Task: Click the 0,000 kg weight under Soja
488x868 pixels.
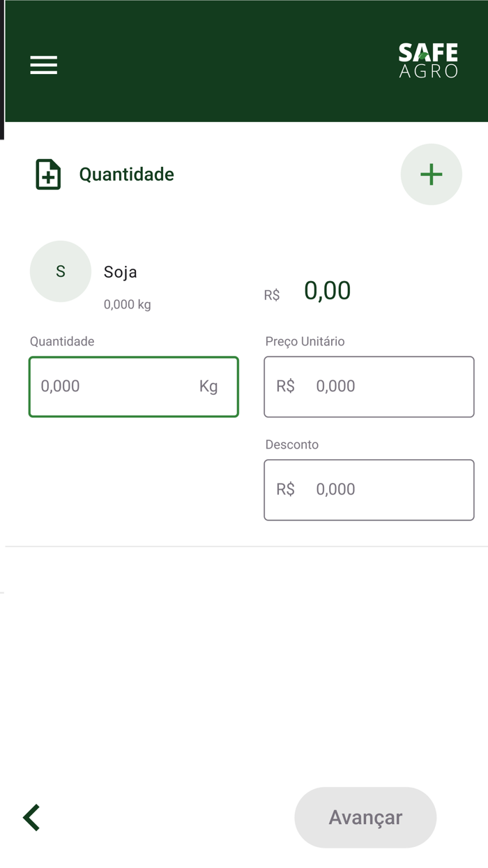Action: (x=127, y=304)
